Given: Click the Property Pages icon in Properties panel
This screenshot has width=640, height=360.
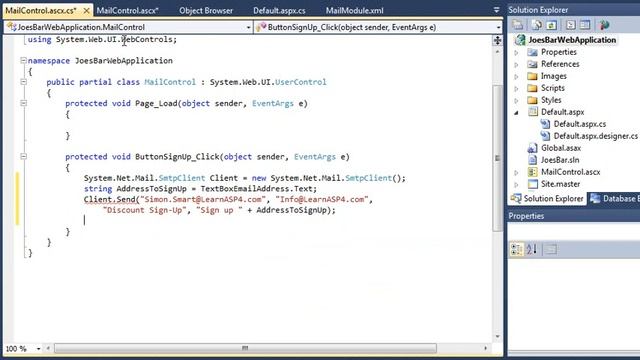Looking at the screenshot, I should coord(551,249).
